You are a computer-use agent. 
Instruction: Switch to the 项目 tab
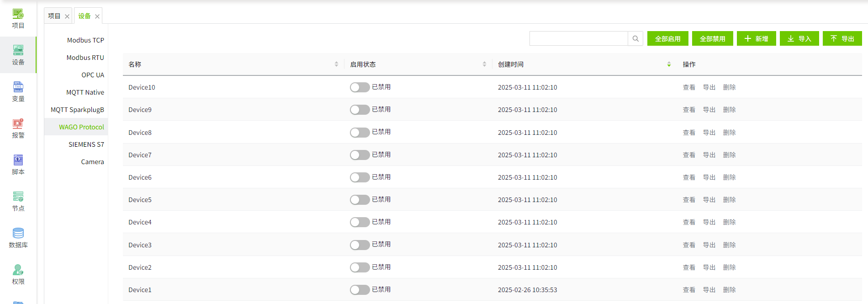(x=54, y=16)
